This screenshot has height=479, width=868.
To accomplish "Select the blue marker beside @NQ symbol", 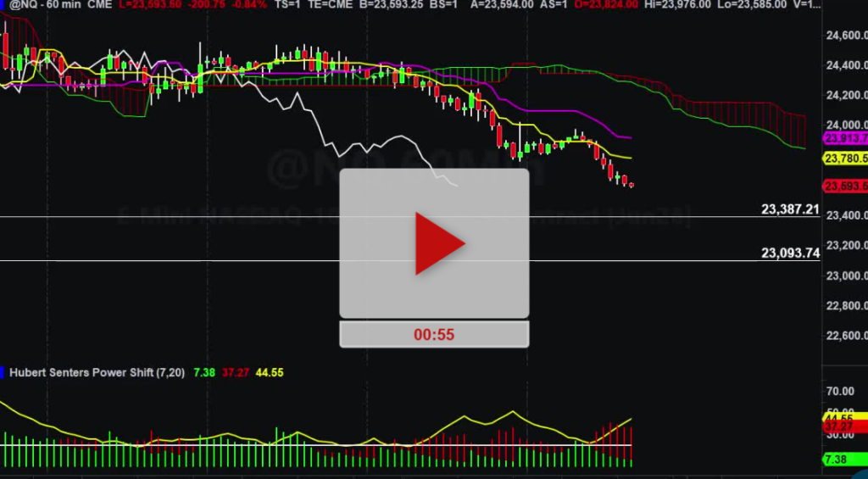I will coord(3,5).
